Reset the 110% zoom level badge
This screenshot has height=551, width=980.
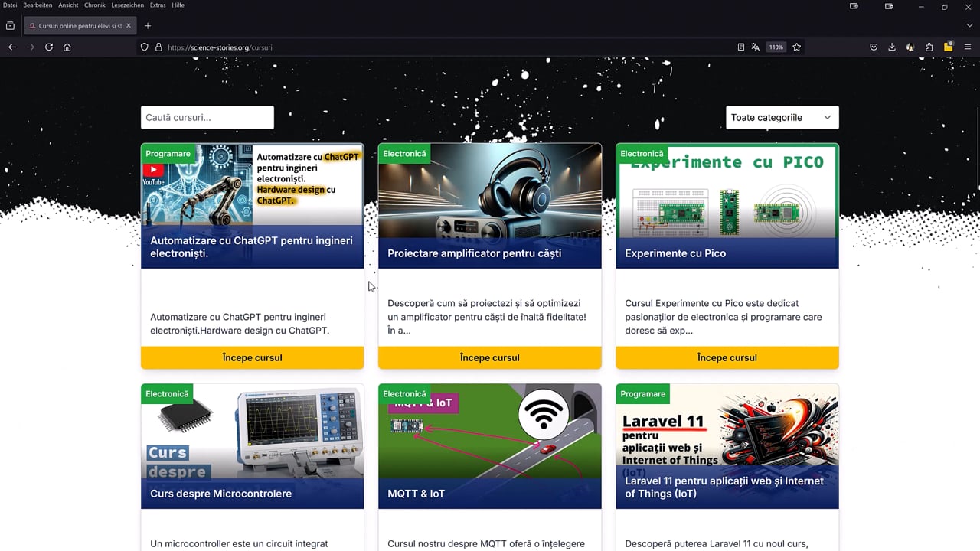point(776,47)
